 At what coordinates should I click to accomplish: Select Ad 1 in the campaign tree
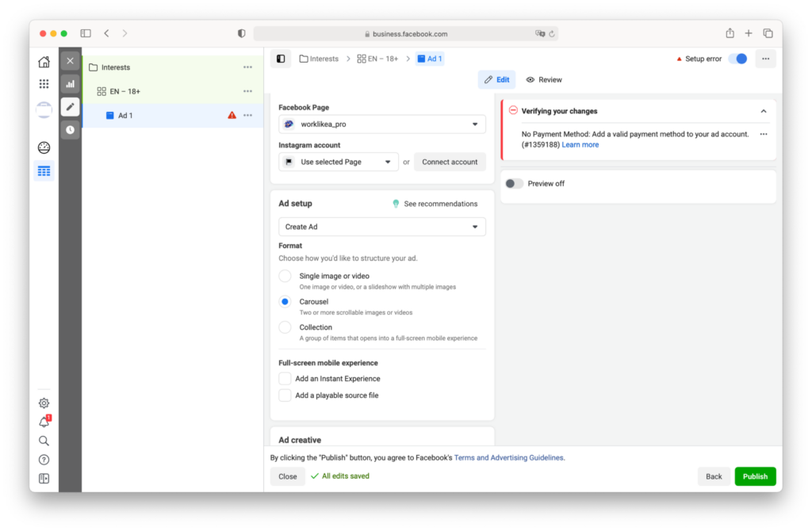125,116
